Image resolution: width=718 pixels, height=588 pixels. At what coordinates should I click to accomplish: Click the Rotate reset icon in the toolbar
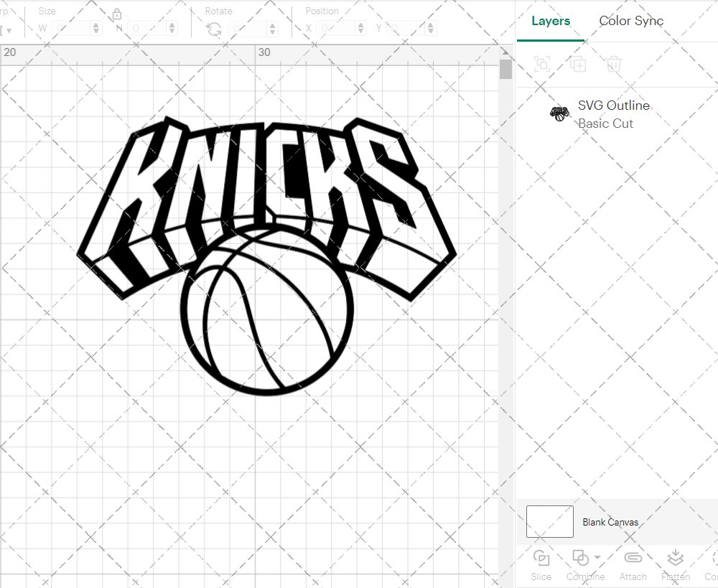[x=213, y=28]
